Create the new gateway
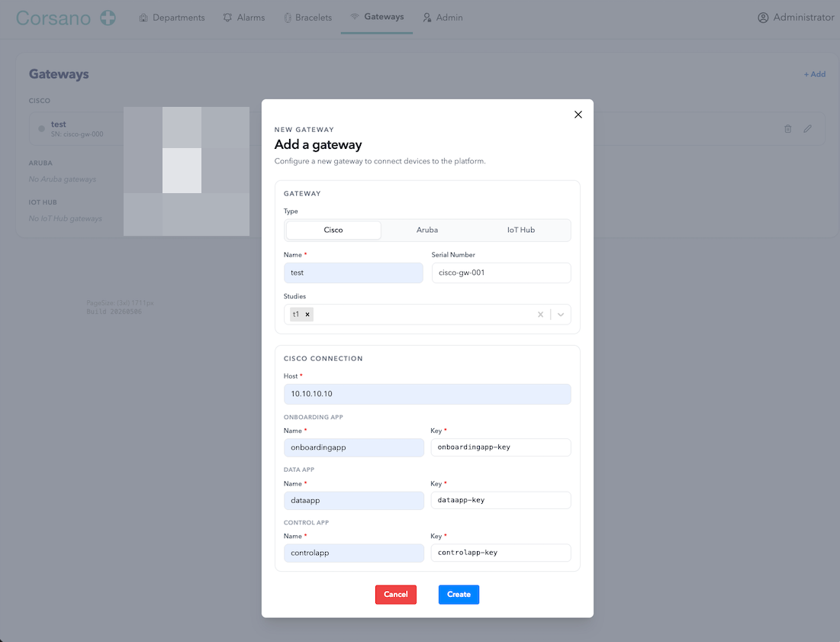Image resolution: width=840 pixels, height=642 pixels. pyautogui.click(x=459, y=595)
